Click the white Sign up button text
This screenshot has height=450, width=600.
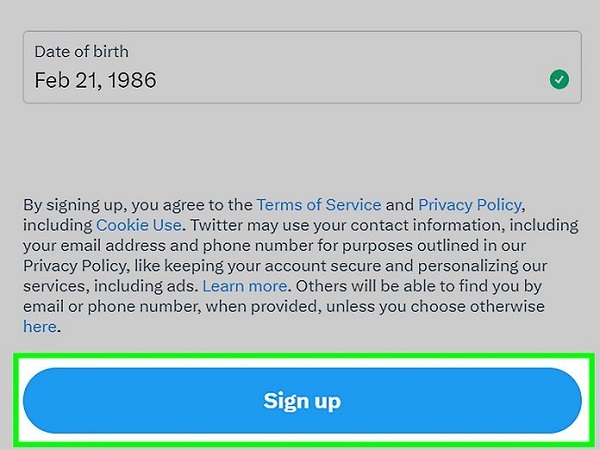(302, 401)
